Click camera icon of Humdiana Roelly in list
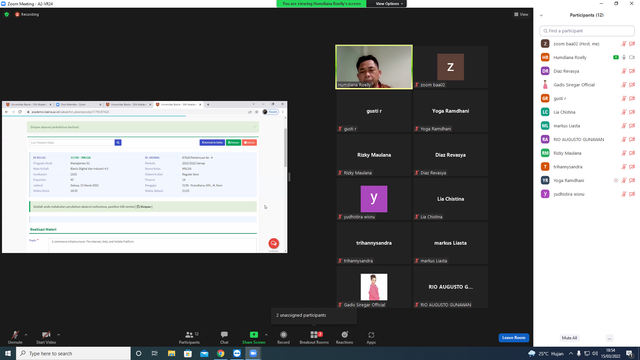640x360 pixels. [632, 58]
